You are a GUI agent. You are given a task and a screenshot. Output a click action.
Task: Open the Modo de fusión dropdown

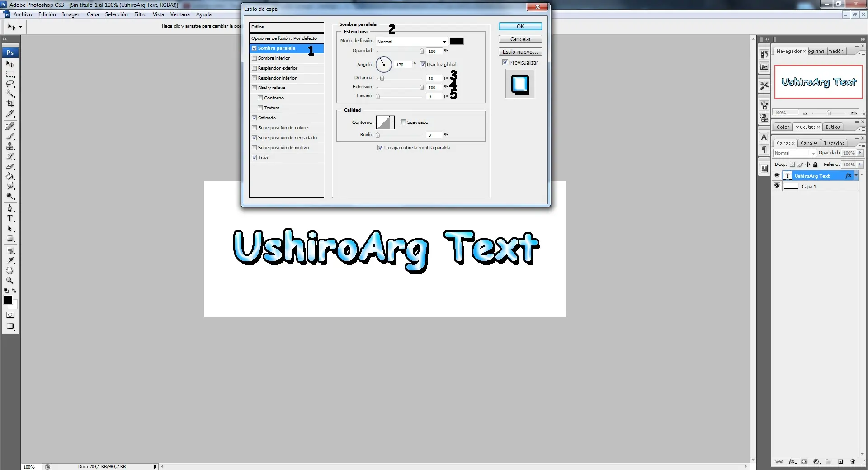412,42
